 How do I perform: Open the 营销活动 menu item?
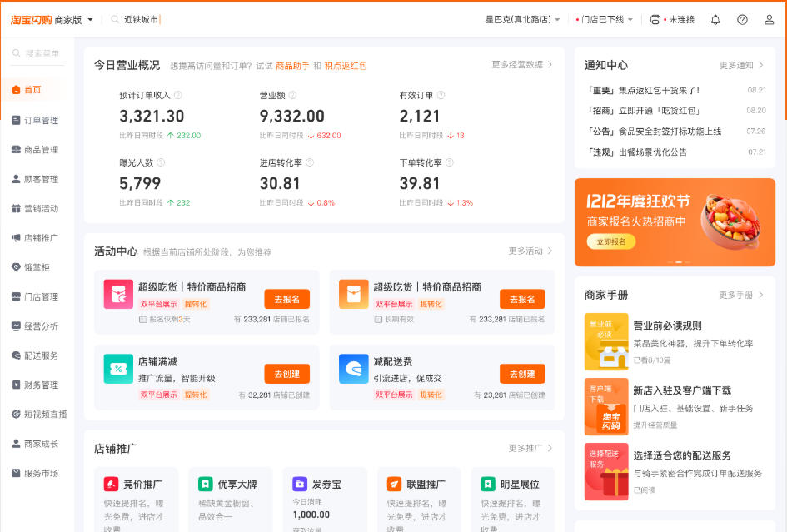point(37,208)
